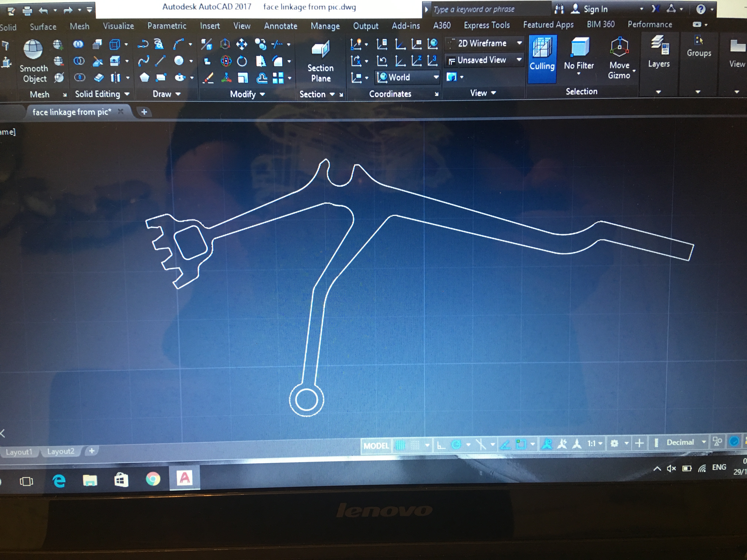This screenshot has width=747, height=560.
Task: Open the 2D Wireframe visual style dropdown
Action: coord(484,43)
